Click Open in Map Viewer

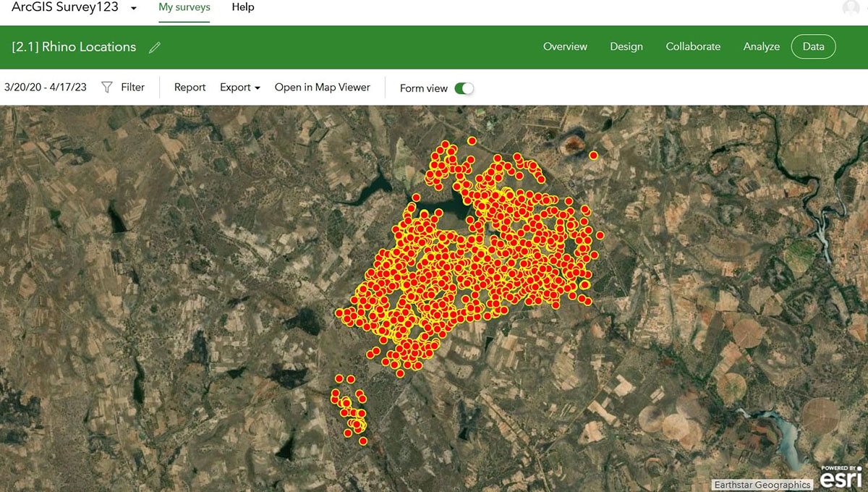pos(323,88)
